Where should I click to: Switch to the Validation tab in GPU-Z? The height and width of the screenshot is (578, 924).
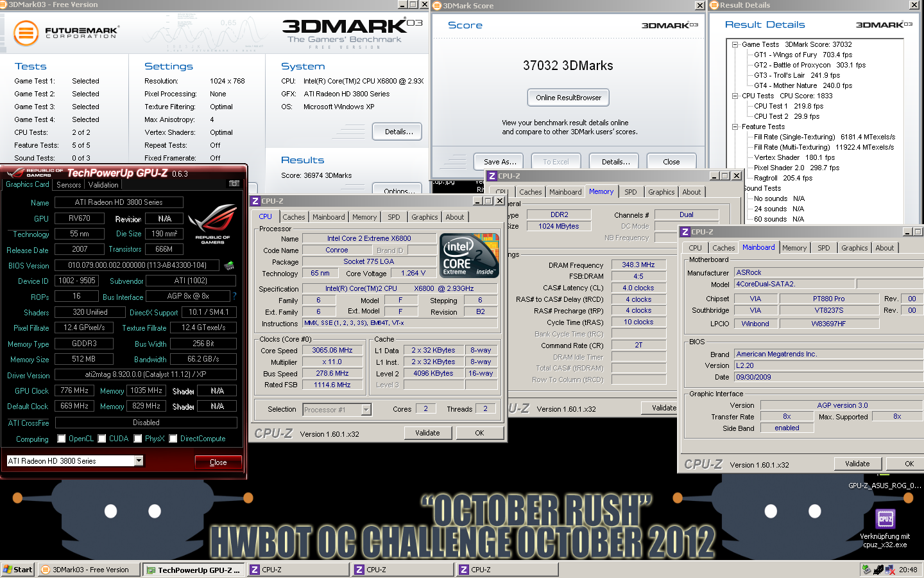tap(103, 185)
